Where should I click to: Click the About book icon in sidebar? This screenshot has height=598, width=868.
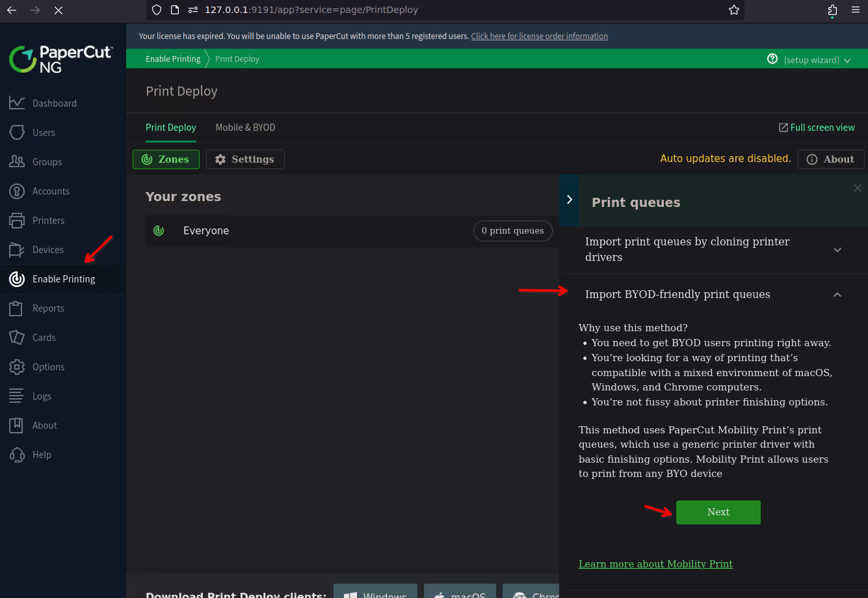pos(17,425)
